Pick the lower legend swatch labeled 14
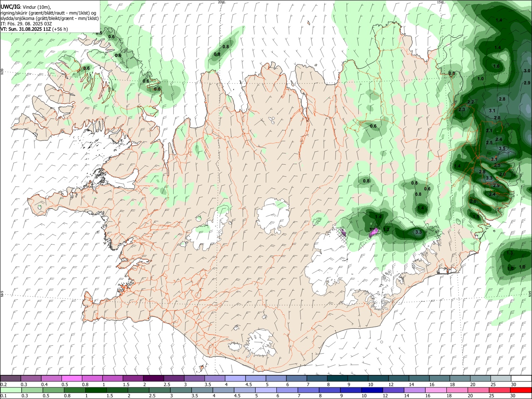 click(414, 390)
